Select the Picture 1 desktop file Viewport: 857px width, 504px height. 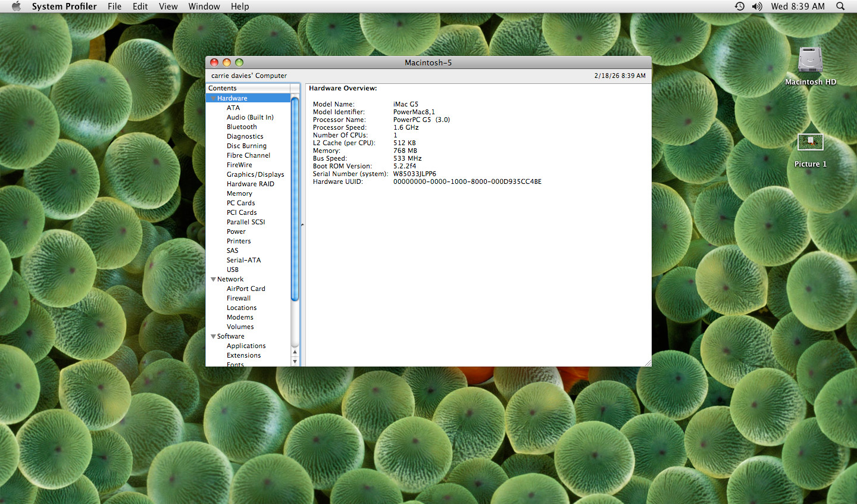[810, 143]
